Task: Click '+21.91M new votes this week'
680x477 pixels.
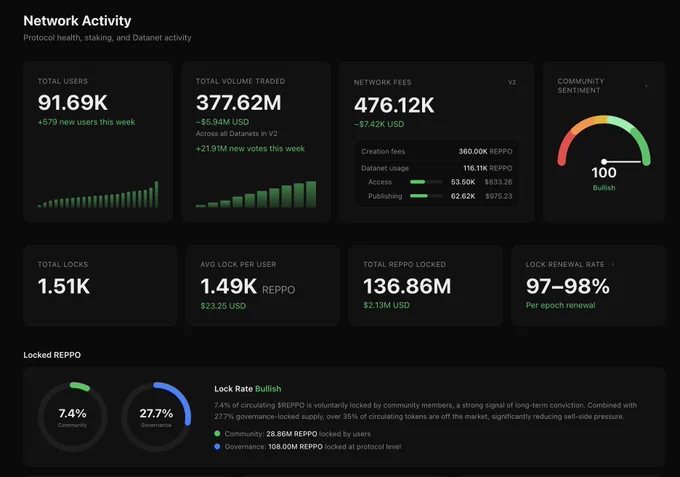Action: coord(250,148)
